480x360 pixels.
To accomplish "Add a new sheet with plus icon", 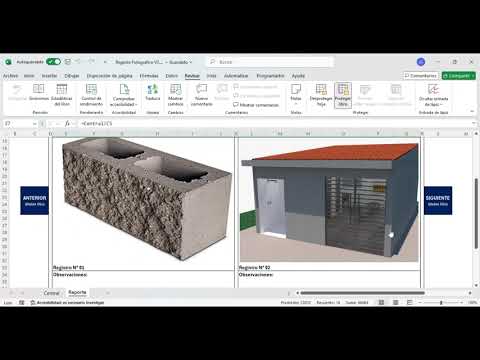I will click(108, 293).
